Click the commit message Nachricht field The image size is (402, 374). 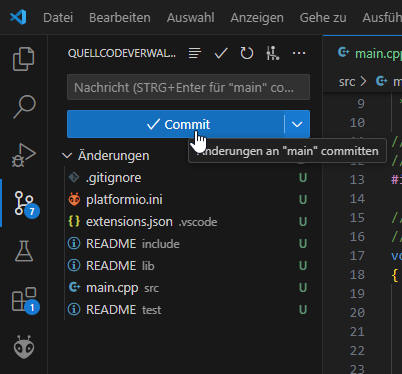(x=188, y=88)
